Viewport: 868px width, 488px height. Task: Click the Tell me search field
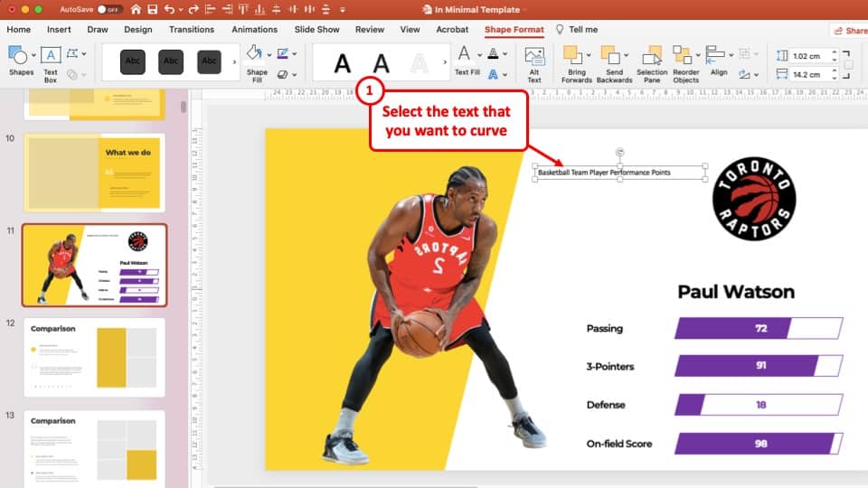pyautogui.click(x=577, y=29)
